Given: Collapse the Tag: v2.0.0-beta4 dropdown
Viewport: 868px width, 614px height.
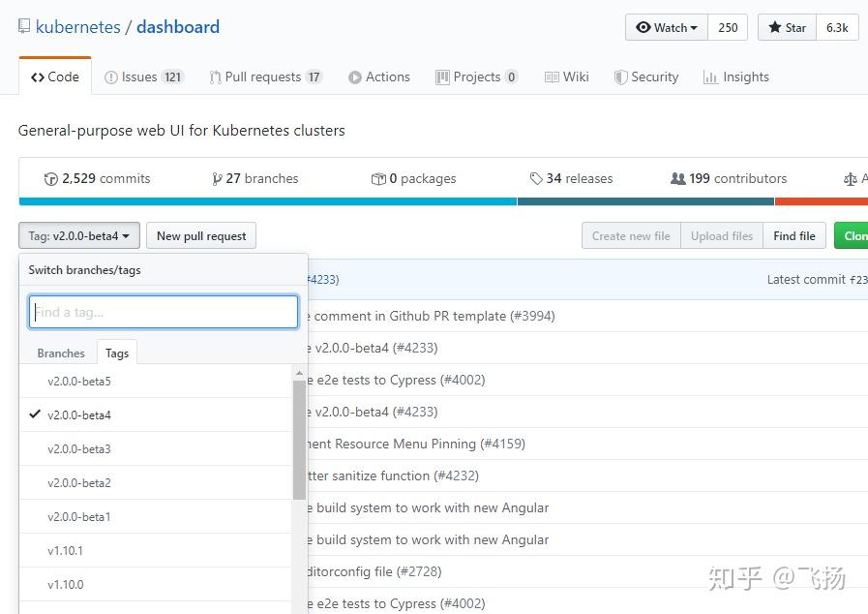Looking at the screenshot, I should (79, 236).
